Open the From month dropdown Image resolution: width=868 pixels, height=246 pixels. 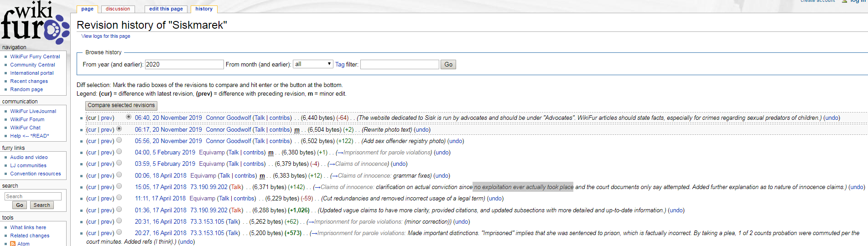(313, 64)
